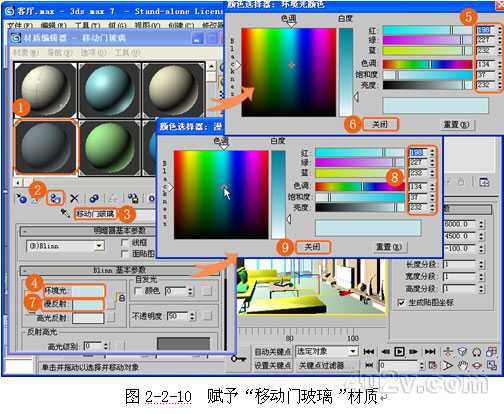
Task: Go to start frame
Action: point(369,352)
